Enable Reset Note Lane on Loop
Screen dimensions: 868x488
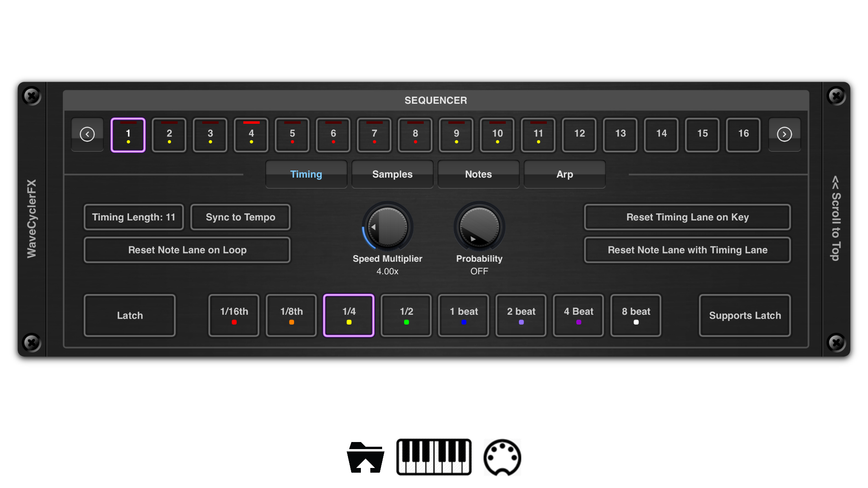click(187, 250)
